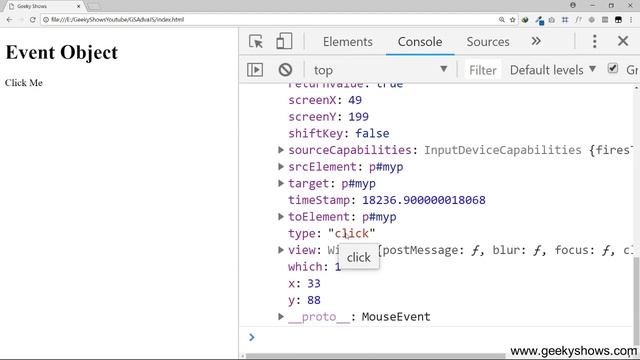The height and width of the screenshot is (360, 640).
Task: Reload the page with refresh icon
Action: [x=32, y=20]
